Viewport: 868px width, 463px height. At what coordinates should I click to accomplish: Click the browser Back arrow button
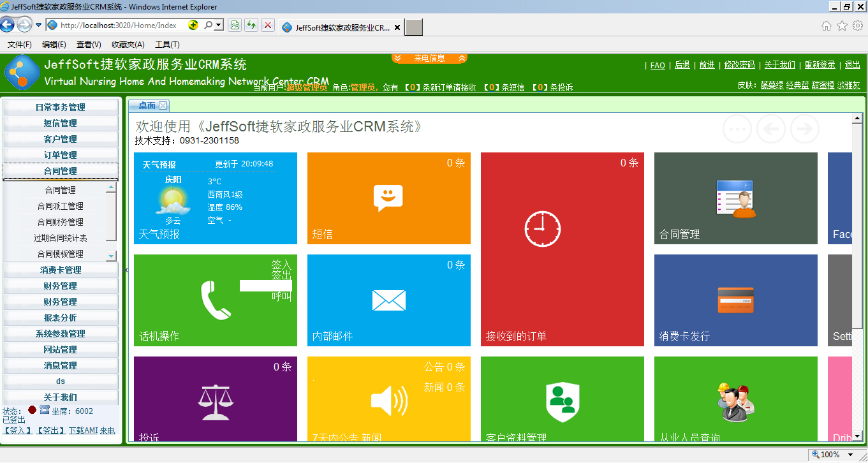7,25
